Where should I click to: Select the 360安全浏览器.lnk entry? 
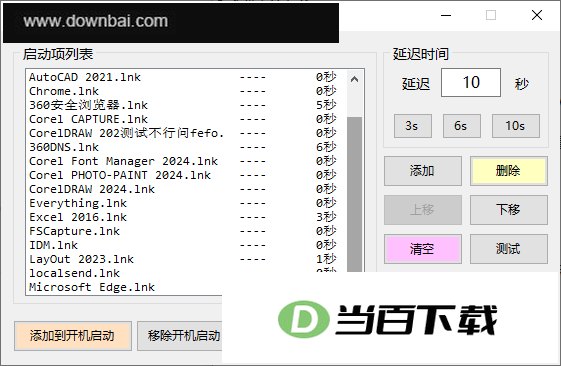click(186, 105)
